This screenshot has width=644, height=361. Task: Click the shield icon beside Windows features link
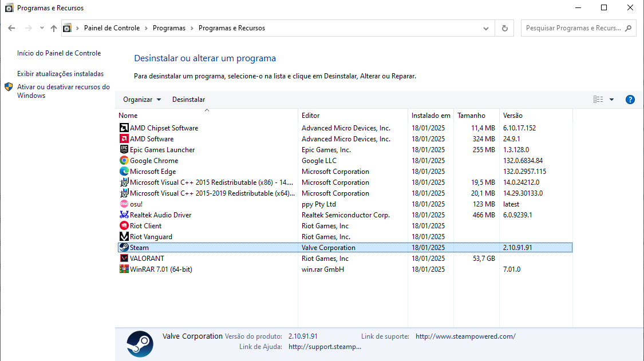point(9,87)
